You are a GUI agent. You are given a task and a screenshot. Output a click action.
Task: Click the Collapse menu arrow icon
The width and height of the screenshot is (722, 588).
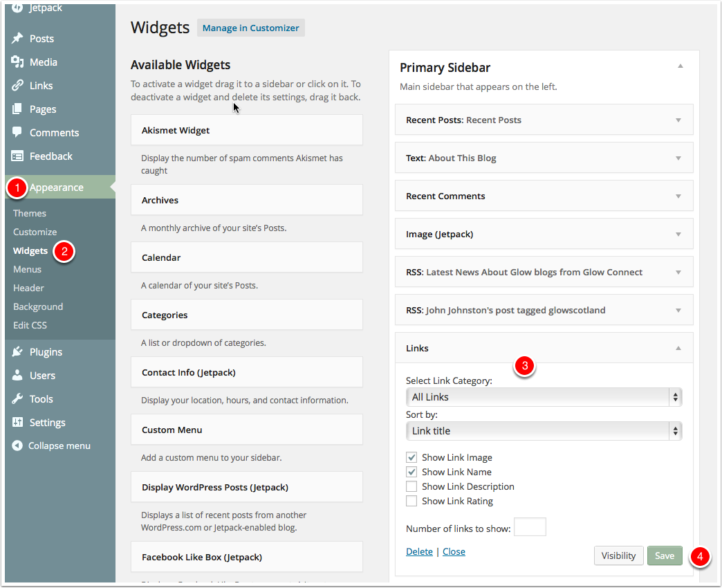(x=17, y=445)
